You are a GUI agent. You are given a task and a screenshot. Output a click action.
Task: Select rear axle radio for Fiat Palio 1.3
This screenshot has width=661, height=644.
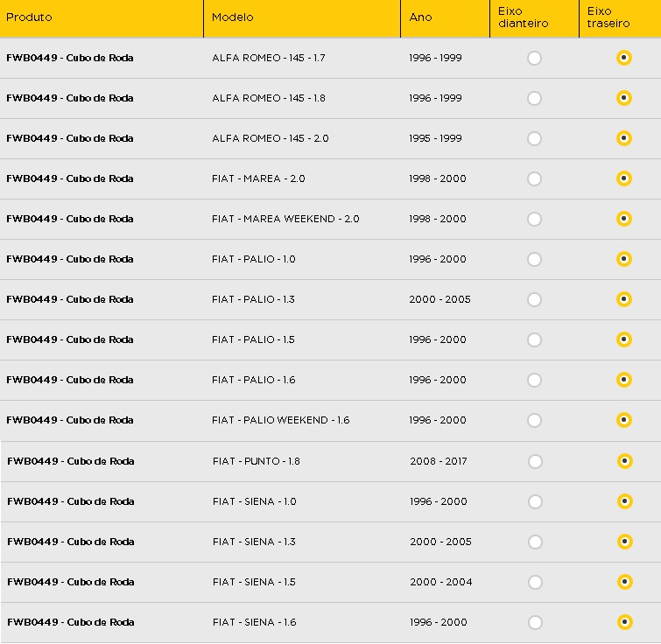624,299
